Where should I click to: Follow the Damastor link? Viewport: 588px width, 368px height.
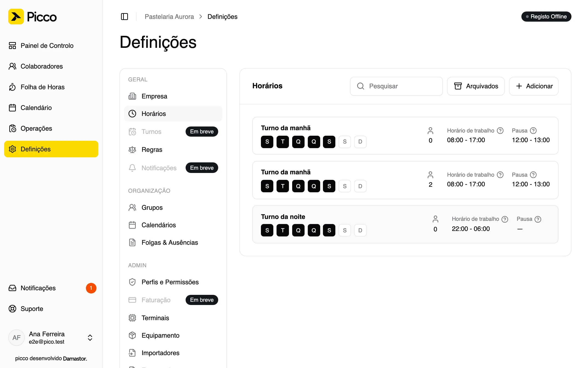tap(75, 359)
